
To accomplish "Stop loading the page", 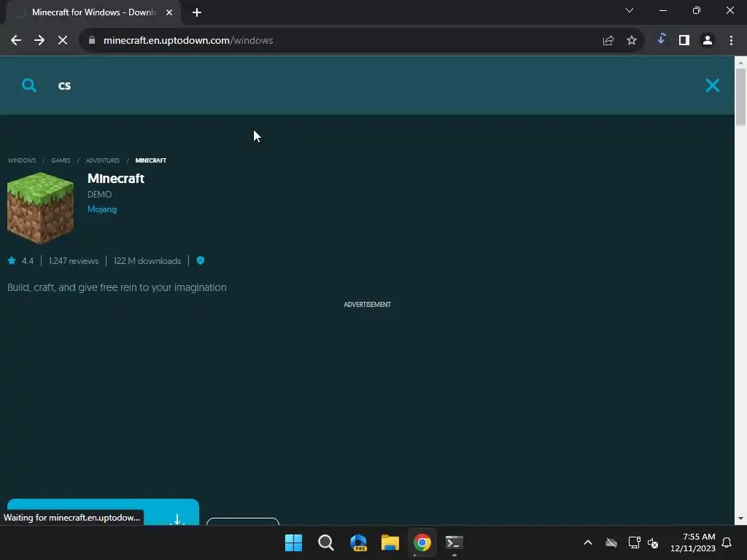I will (x=63, y=41).
